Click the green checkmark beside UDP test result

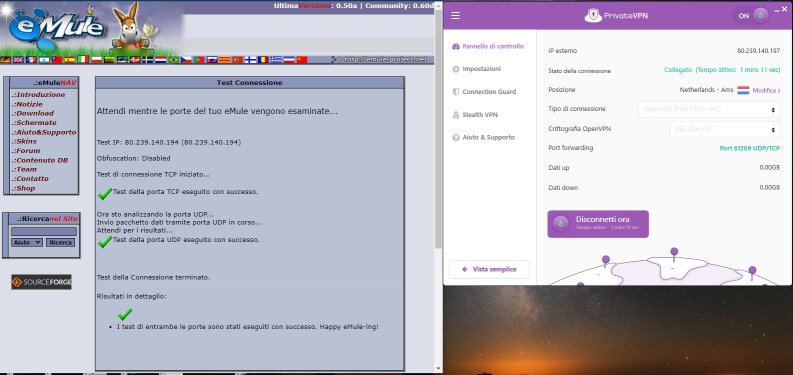click(x=105, y=241)
